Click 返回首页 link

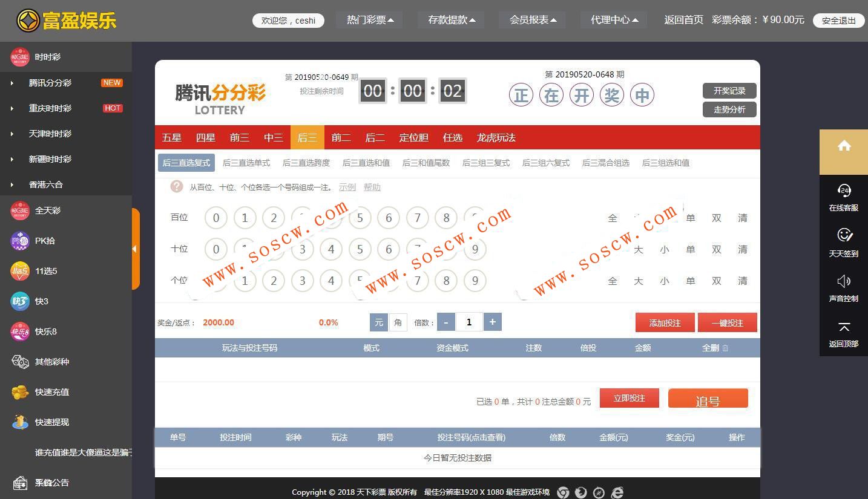click(x=684, y=20)
